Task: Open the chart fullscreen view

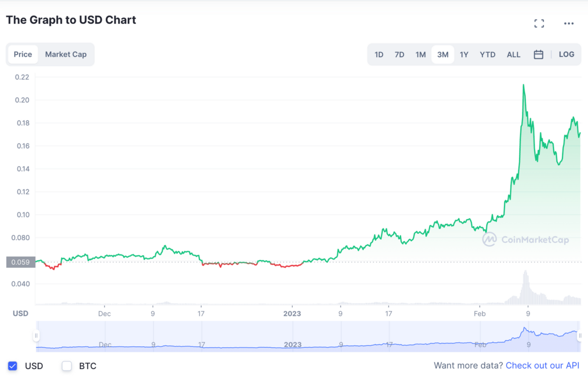Action: point(539,23)
